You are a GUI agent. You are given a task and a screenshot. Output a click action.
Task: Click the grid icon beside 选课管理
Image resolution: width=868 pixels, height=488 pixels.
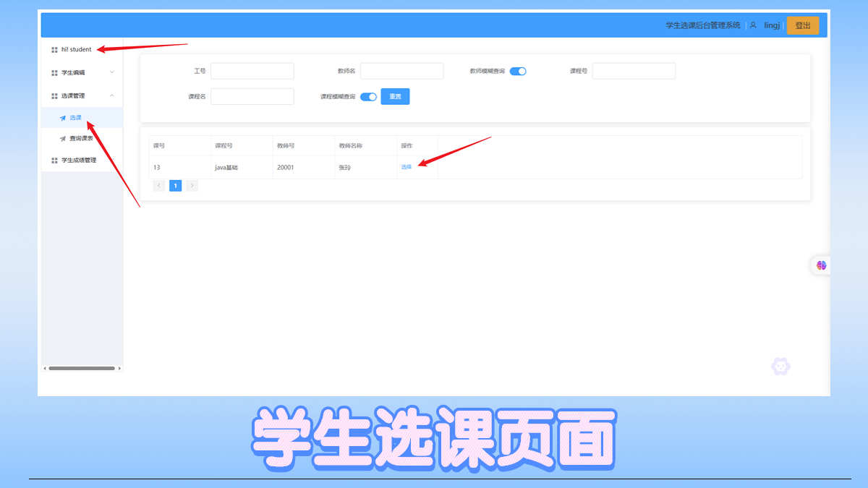[x=54, y=96]
